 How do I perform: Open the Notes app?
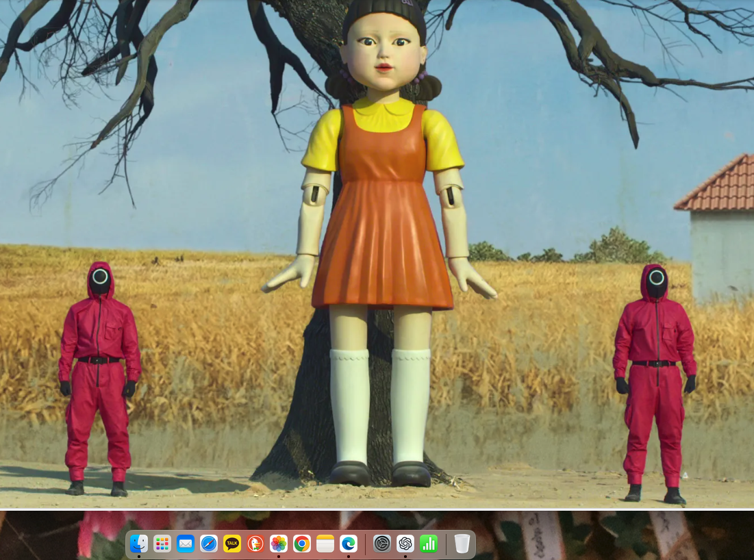325,544
